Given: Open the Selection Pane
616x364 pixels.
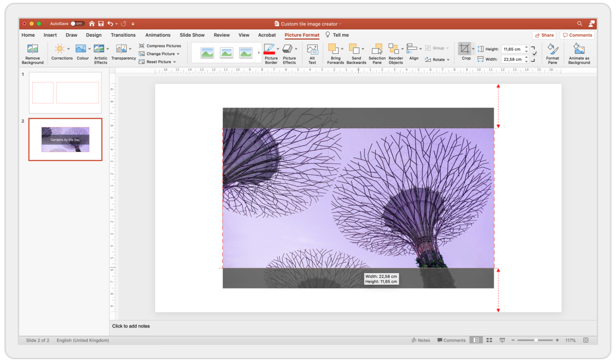Looking at the screenshot, I should [x=377, y=53].
